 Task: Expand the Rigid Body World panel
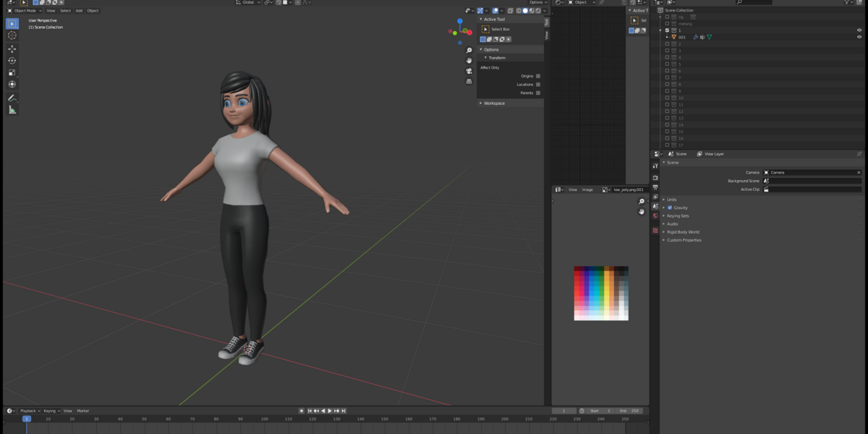pyautogui.click(x=683, y=232)
